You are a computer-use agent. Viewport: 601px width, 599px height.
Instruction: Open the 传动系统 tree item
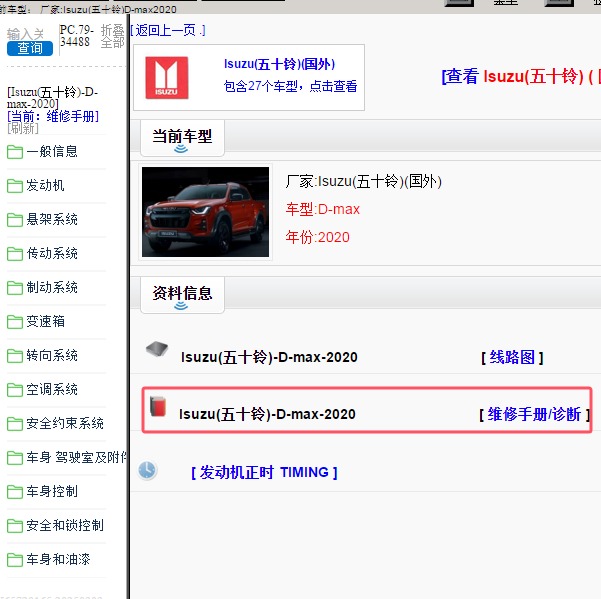pyautogui.click(x=52, y=253)
